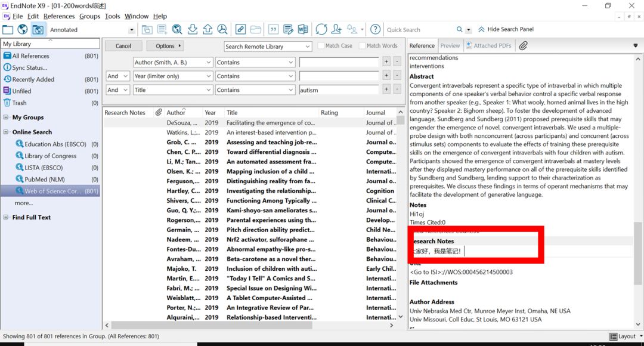
Task: Click the Sync Library circular arrows icon
Action: point(321,30)
